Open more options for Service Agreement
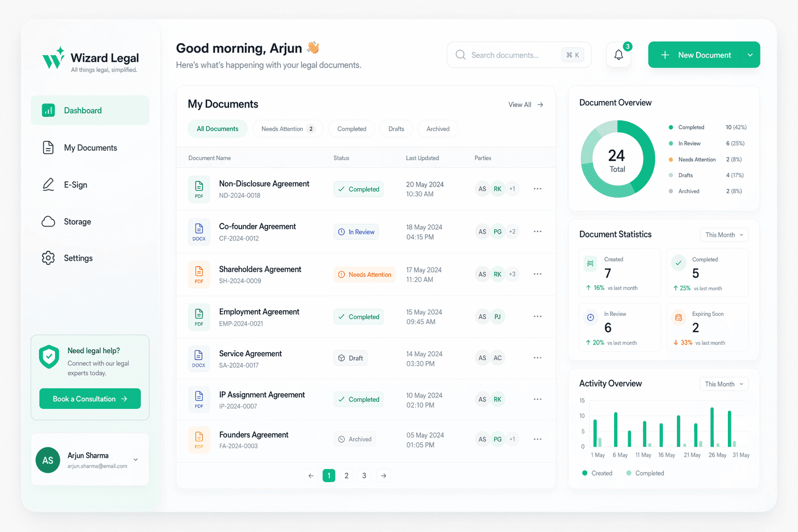Viewport: 798px width, 532px height. click(538, 357)
